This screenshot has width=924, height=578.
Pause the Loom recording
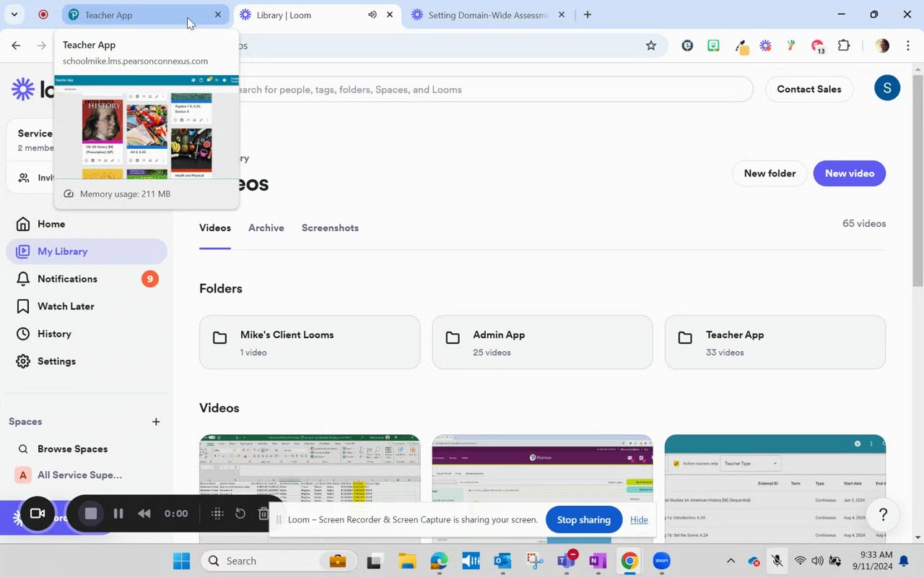[x=118, y=514]
